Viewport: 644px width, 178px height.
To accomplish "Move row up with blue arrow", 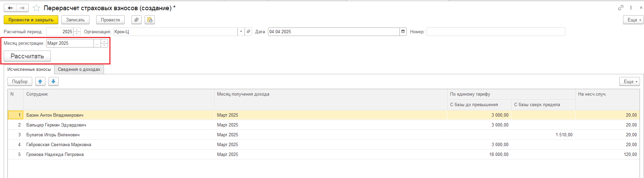I will pos(40,81).
